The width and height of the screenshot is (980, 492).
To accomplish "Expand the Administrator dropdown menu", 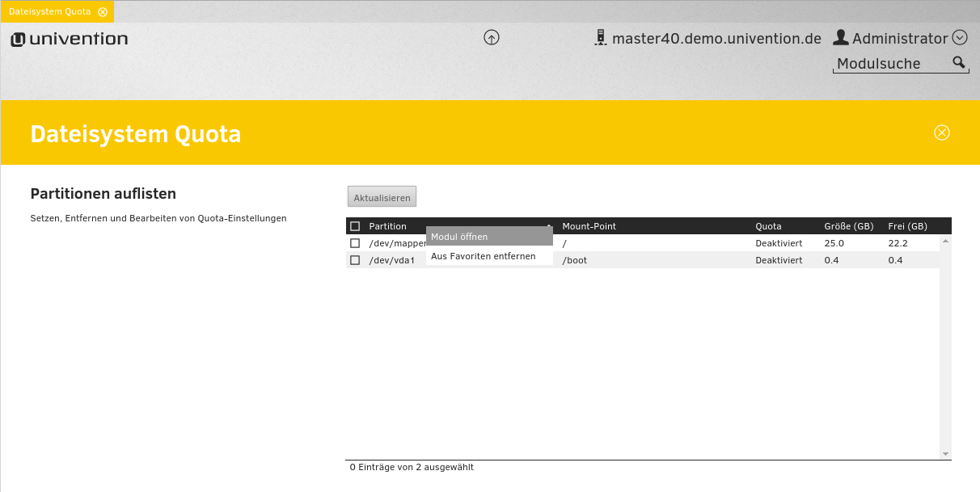I will click(960, 37).
